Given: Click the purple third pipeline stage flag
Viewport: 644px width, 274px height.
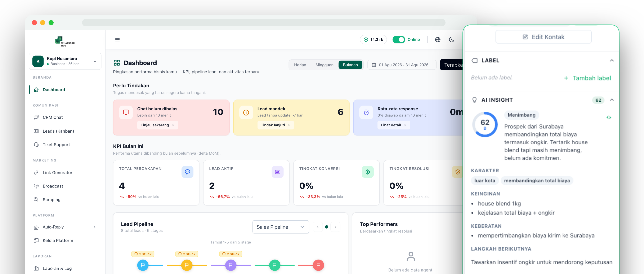Looking at the screenshot, I should click(231, 265).
